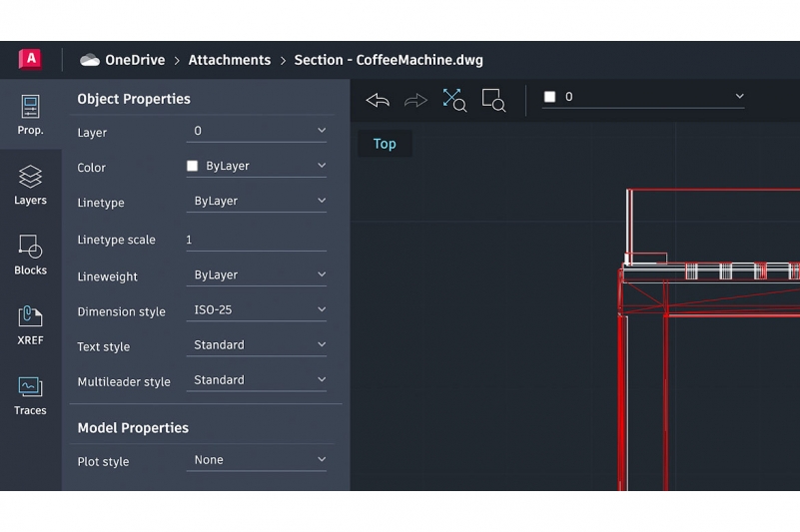Click the Model Properties heading
Image resolution: width=800 pixels, height=532 pixels.
tap(133, 428)
